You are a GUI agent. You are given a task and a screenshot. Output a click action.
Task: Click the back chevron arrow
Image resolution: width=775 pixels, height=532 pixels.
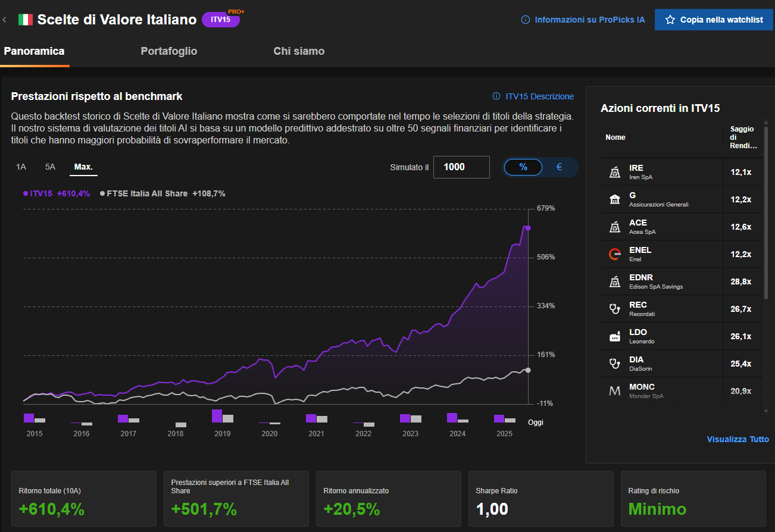click(x=5, y=20)
